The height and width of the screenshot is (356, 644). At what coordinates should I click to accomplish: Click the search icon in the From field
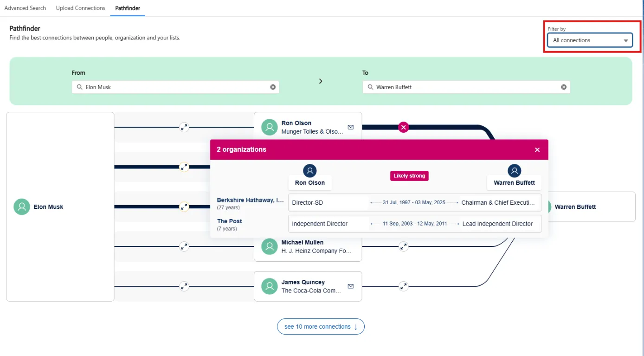80,87
